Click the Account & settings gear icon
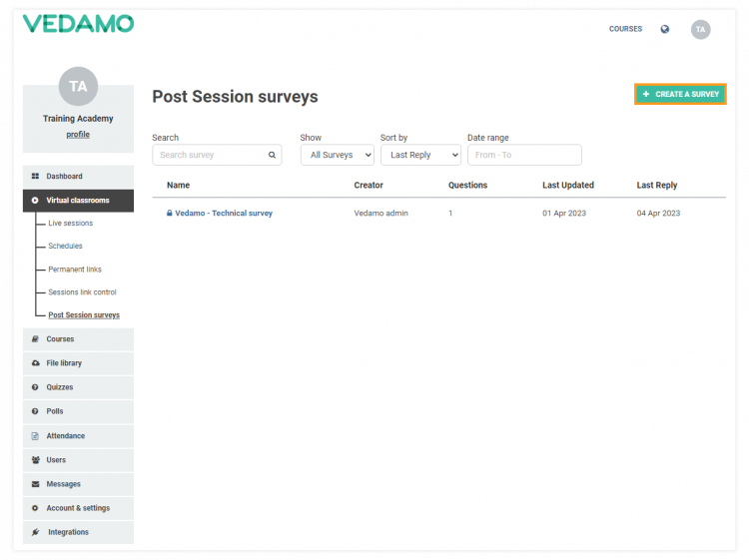Screen dimensions: 749x560 pyautogui.click(x=35, y=508)
